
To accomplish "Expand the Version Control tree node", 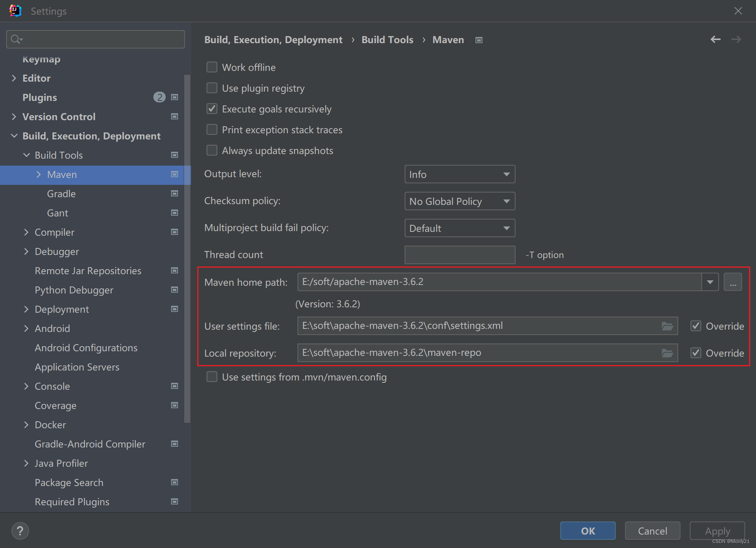I will pos(14,117).
